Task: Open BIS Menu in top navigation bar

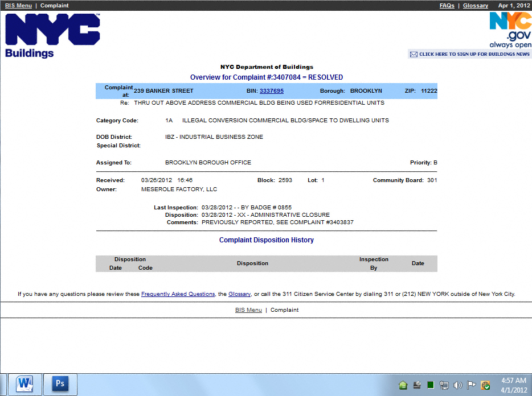Action: (x=18, y=6)
